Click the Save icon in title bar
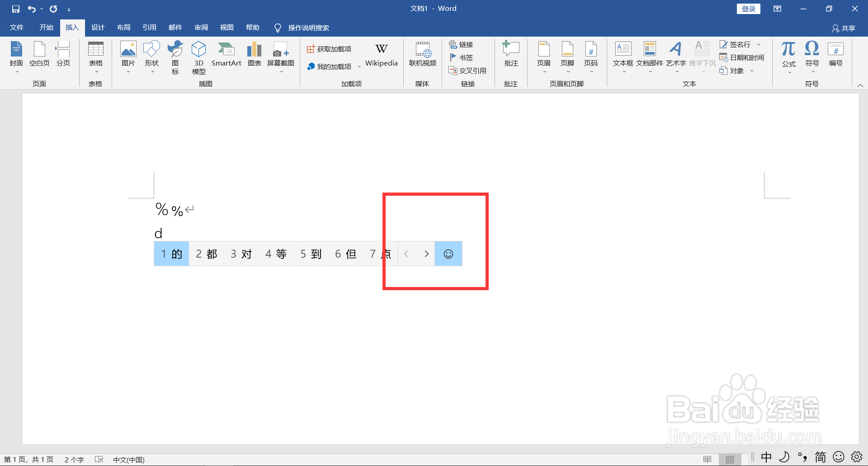868x466 pixels. 15,9
